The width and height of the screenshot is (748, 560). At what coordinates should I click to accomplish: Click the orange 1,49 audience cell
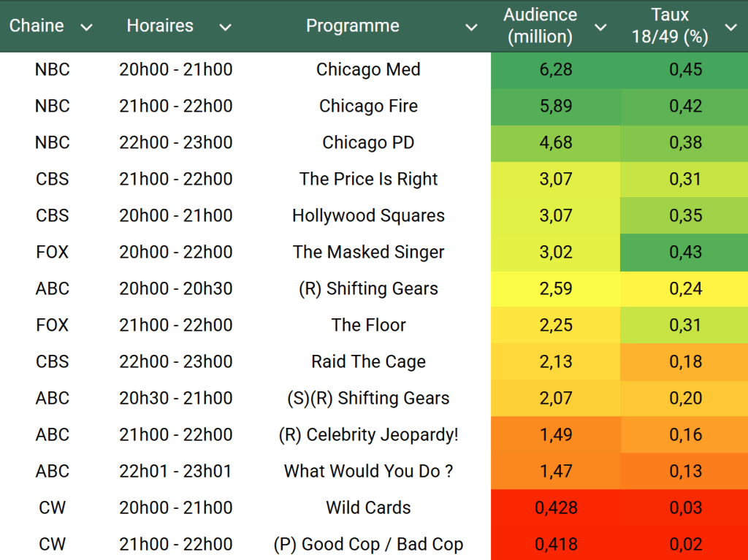[556, 435]
